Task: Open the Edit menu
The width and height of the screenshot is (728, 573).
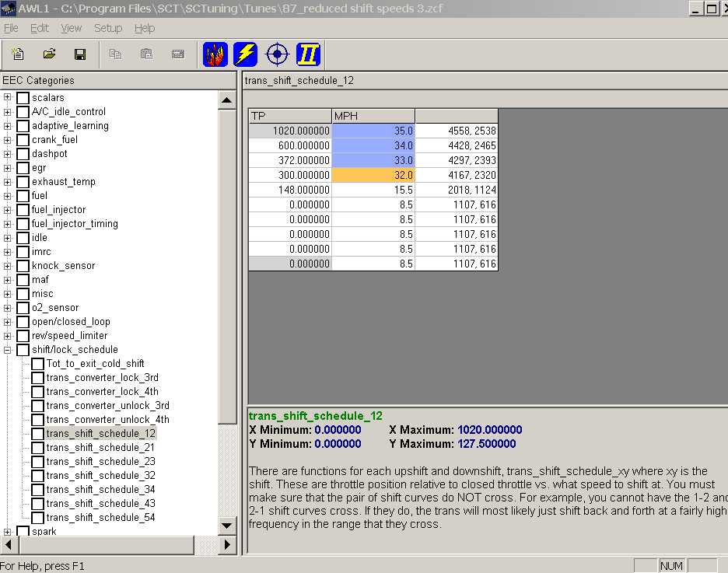Action: pyautogui.click(x=40, y=28)
